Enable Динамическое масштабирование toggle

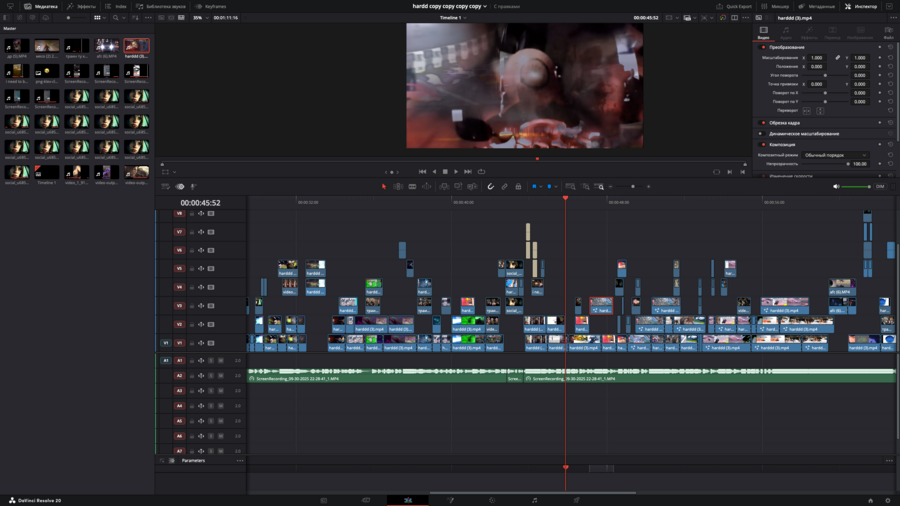763,133
